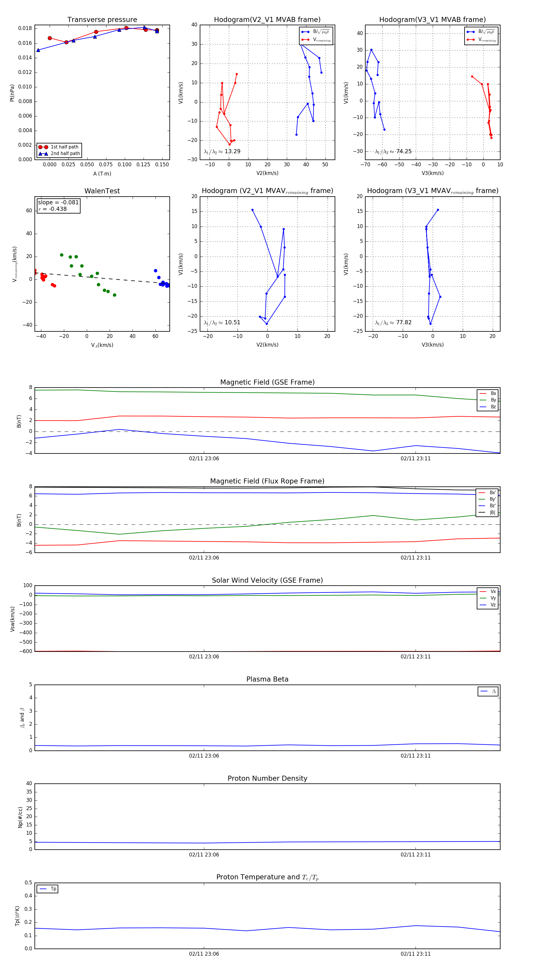The height and width of the screenshot is (980, 535).
Task: Click "02/11 23:06" tick under Plasma Beta plot
Action: [x=204, y=756]
